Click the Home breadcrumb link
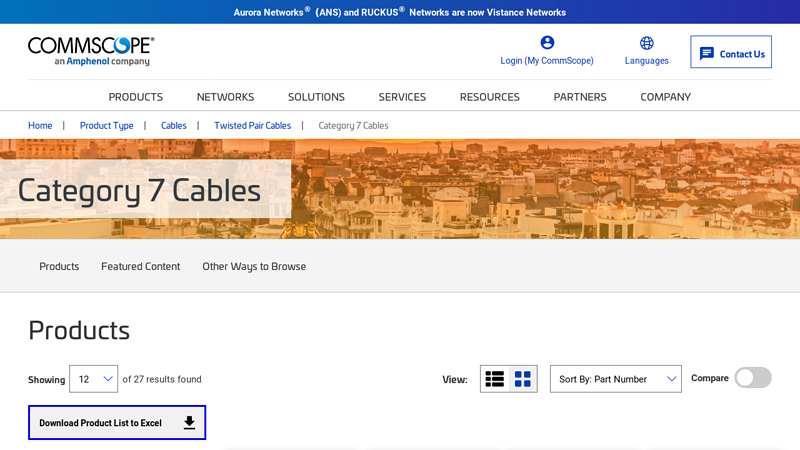This screenshot has height=450, width=800. [x=40, y=126]
